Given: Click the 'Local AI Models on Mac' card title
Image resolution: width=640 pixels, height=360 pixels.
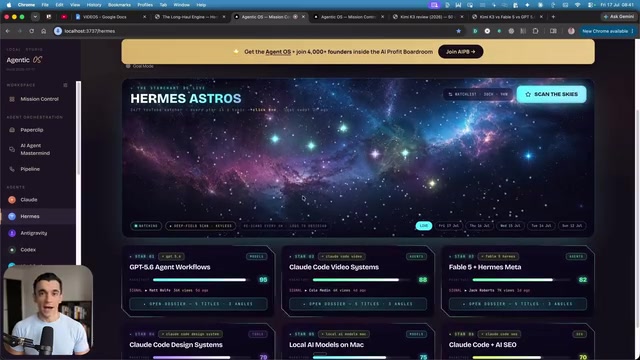Looking at the screenshot, I should (x=326, y=345).
